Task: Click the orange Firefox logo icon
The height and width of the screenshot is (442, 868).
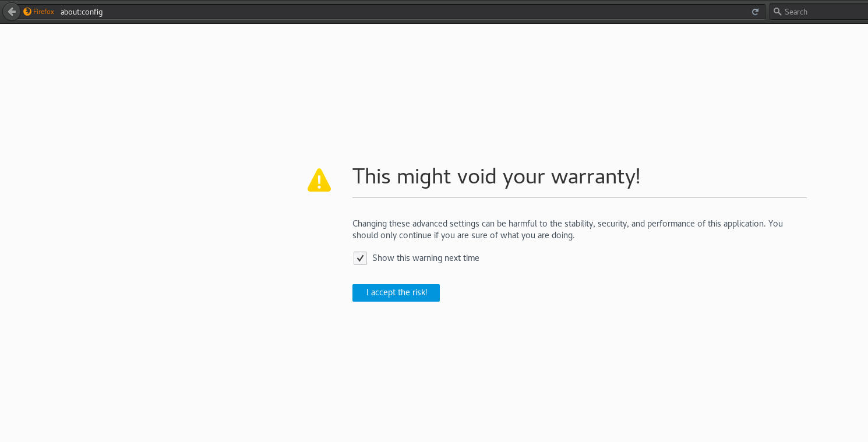Action: (27, 12)
